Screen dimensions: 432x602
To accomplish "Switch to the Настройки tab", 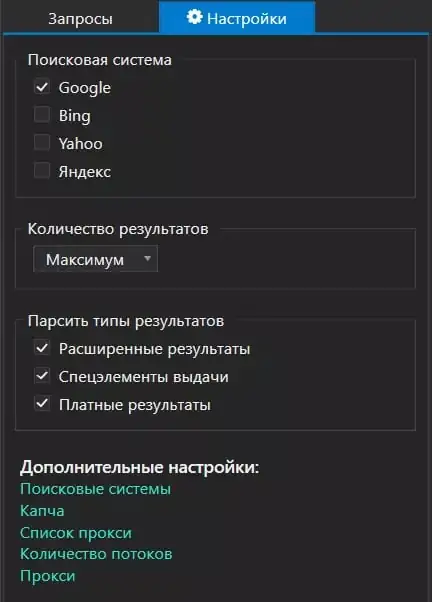I will (237, 18).
